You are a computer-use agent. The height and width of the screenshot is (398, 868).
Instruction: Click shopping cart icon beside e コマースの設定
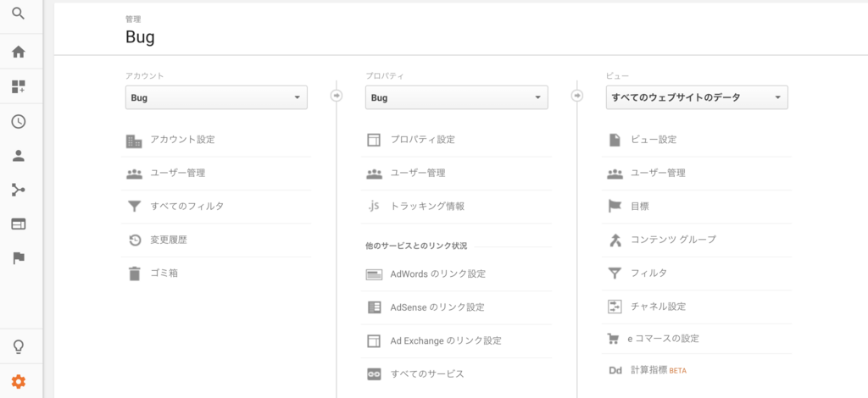click(x=614, y=339)
